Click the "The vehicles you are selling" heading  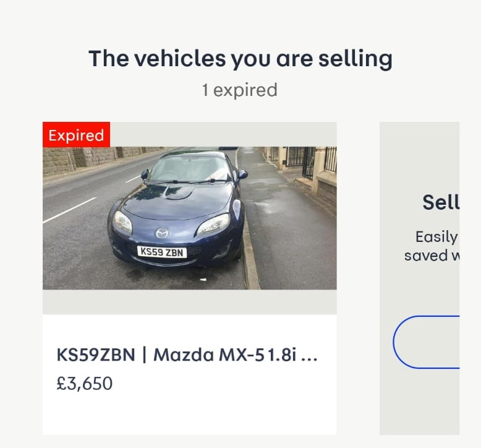pos(240,59)
